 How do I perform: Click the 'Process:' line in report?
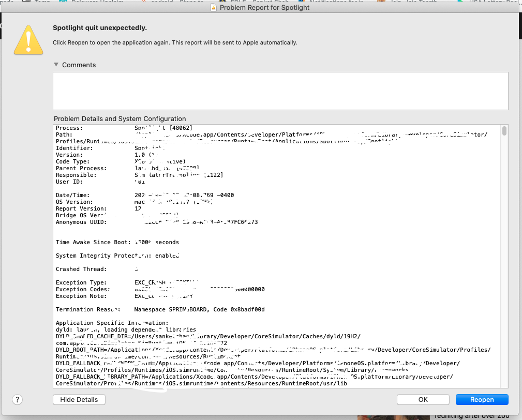[x=124, y=128]
